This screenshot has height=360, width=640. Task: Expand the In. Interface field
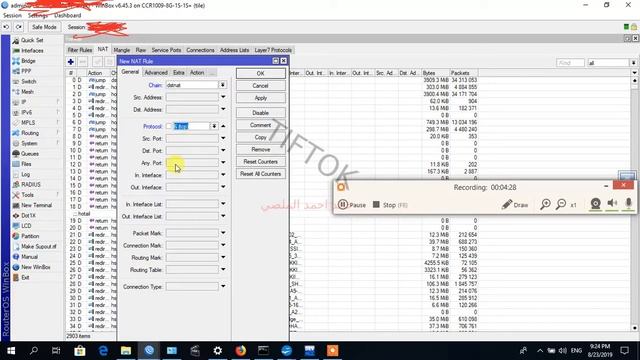pyautogui.click(x=223, y=175)
